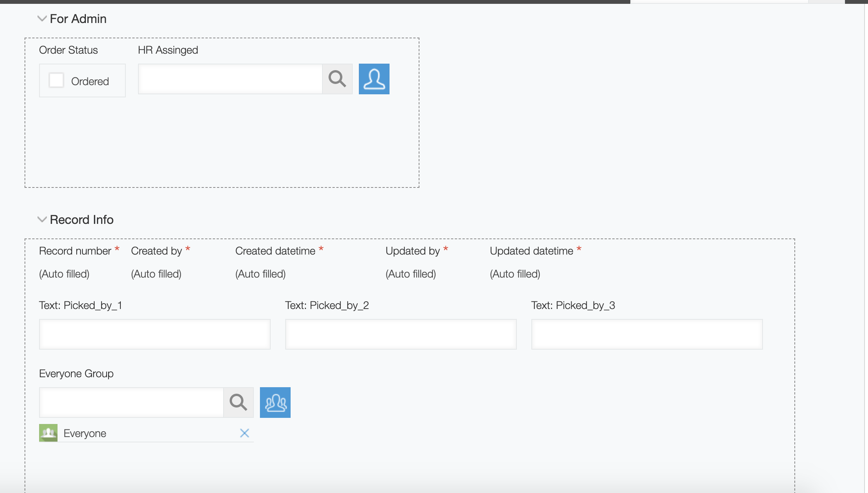This screenshot has height=493, width=868.
Task: Focus the Picked_by_1 text field
Action: pyautogui.click(x=155, y=334)
